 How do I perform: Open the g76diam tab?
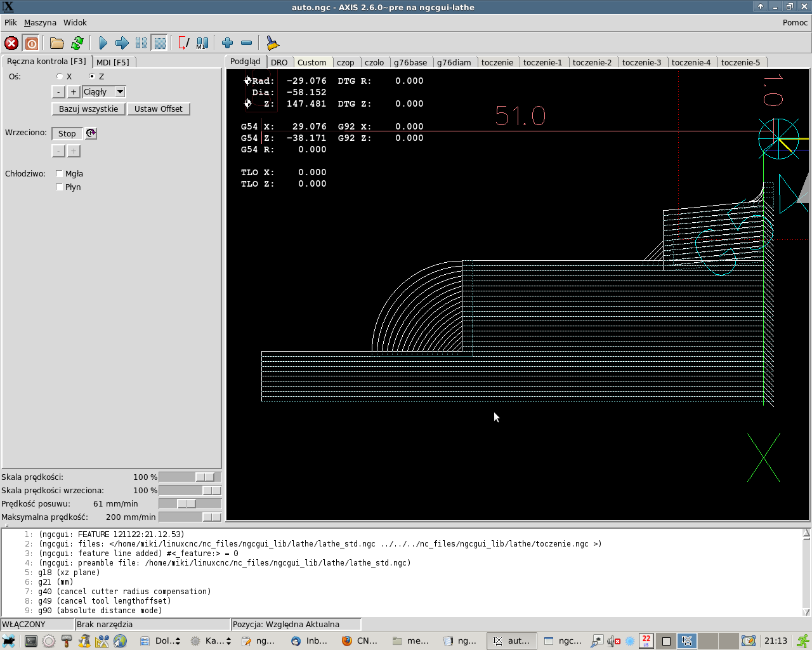tap(454, 62)
